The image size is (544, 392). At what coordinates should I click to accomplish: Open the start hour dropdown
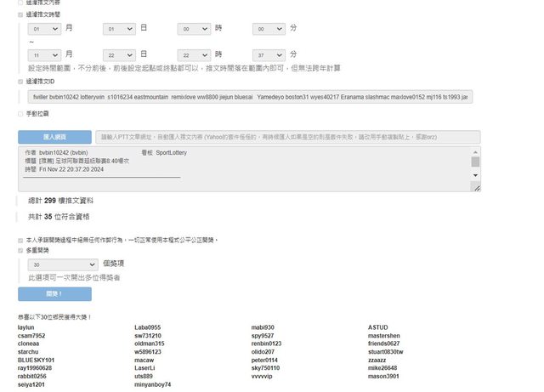(194, 29)
